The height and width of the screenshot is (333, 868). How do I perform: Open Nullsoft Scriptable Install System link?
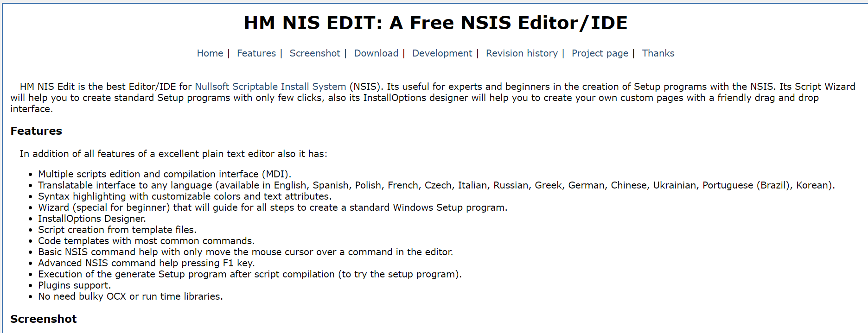tap(270, 87)
